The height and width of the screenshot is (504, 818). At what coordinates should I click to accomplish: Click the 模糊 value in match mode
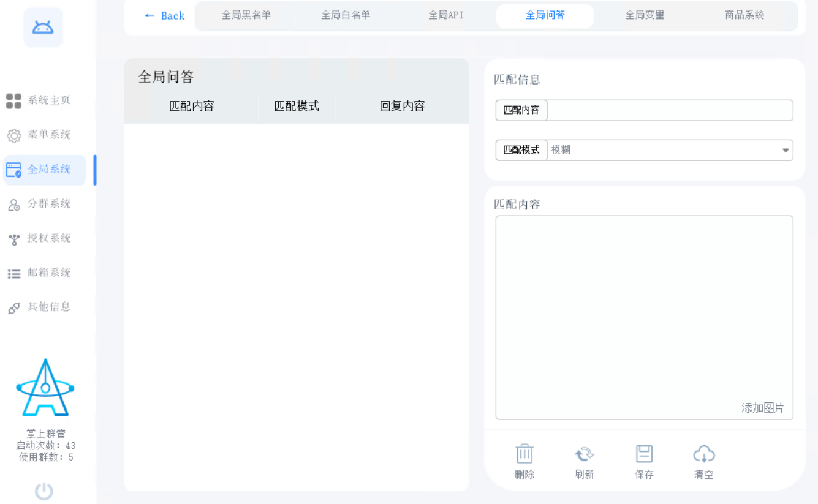[561, 150]
